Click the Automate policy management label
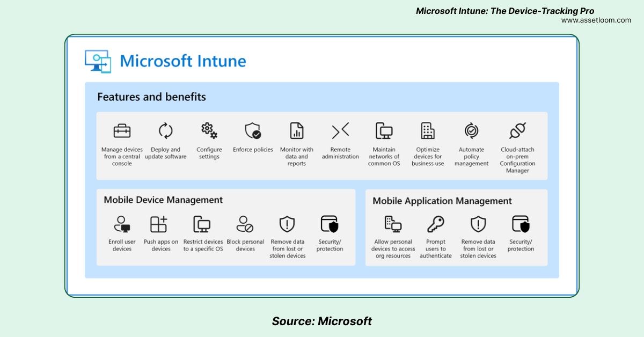The height and width of the screenshot is (337, 644). click(x=471, y=157)
